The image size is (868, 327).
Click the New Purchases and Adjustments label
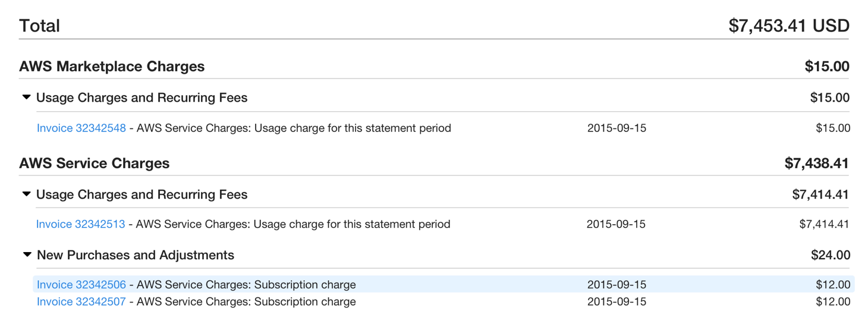pos(136,255)
